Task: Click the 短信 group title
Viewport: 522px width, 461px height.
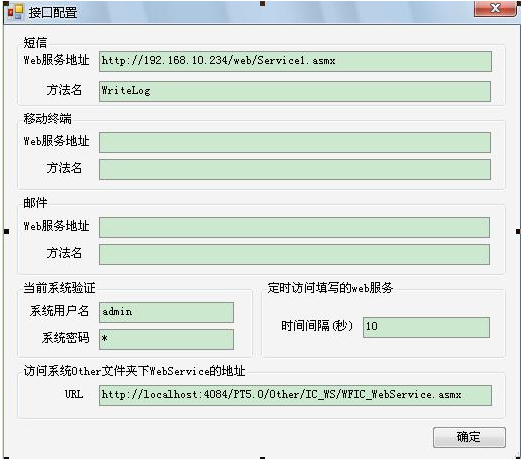Action: [x=35, y=42]
